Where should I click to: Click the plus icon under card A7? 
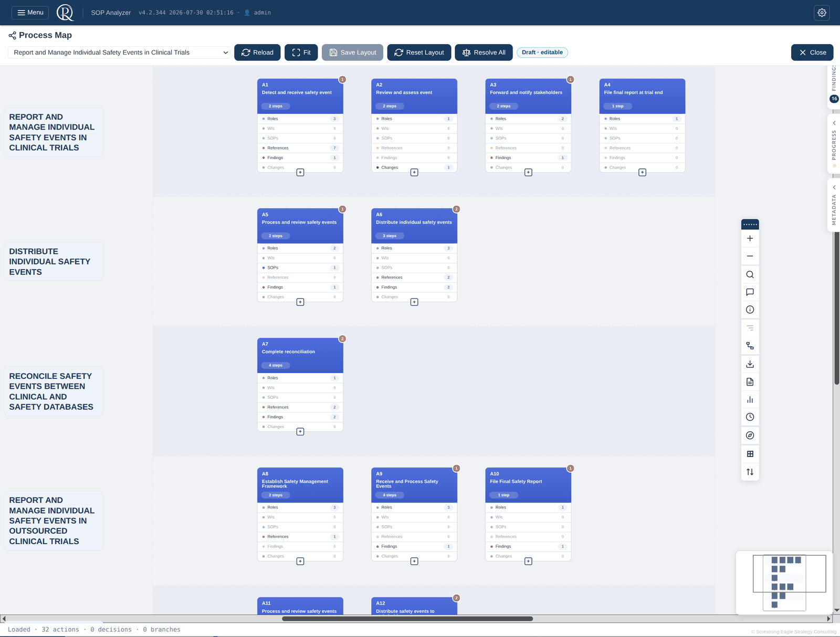click(x=300, y=431)
